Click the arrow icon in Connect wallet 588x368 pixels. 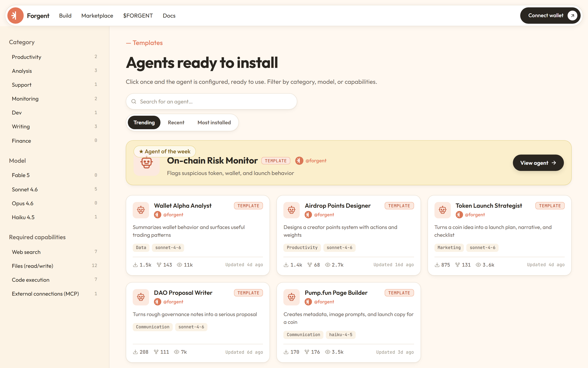(572, 16)
